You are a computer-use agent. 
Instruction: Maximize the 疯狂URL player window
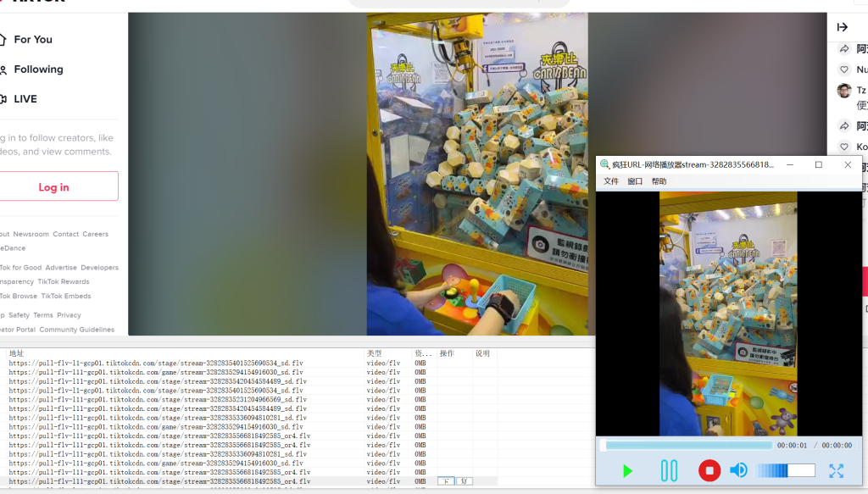point(819,164)
